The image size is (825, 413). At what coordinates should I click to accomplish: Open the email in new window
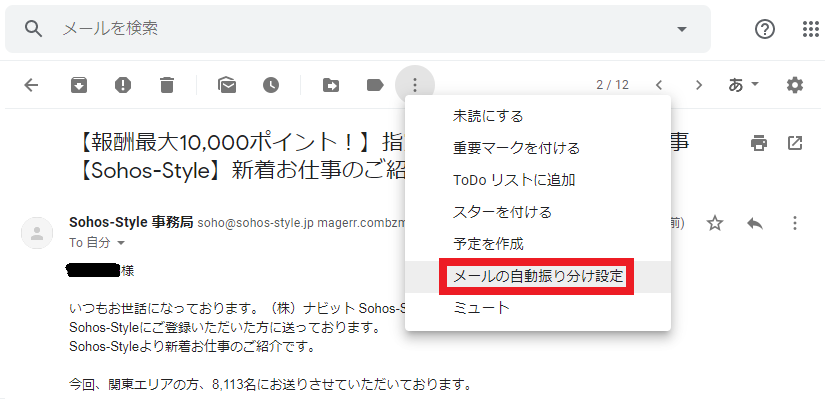coord(794,143)
